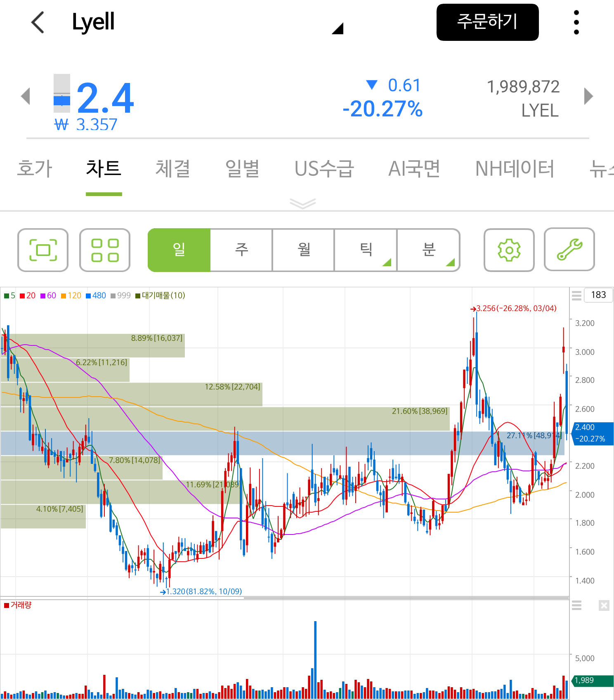The image size is (614, 700).
Task: Open tick interval dropdown 틱
Action: pos(366,250)
